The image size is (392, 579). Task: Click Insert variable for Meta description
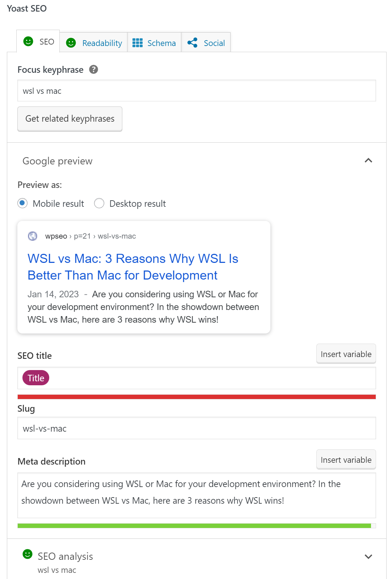(x=346, y=460)
